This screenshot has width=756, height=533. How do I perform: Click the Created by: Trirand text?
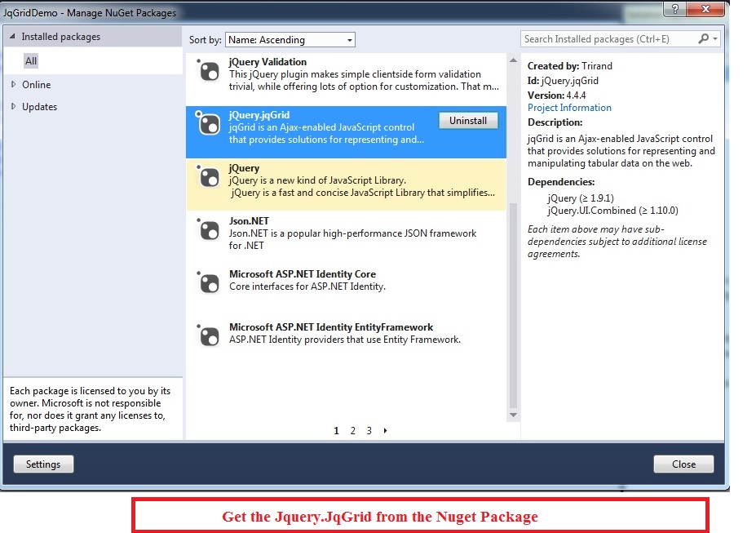point(569,65)
